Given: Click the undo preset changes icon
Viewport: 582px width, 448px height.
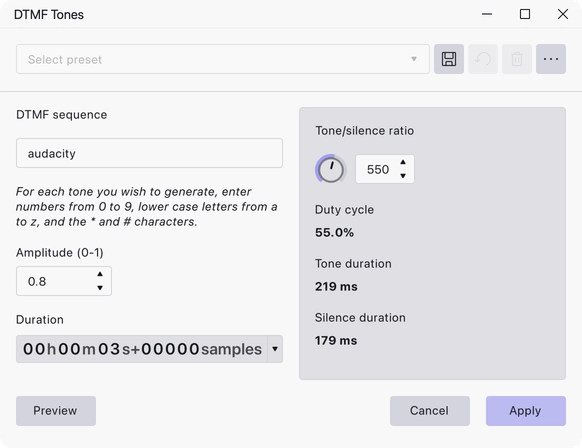Looking at the screenshot, I should (483, 59).
